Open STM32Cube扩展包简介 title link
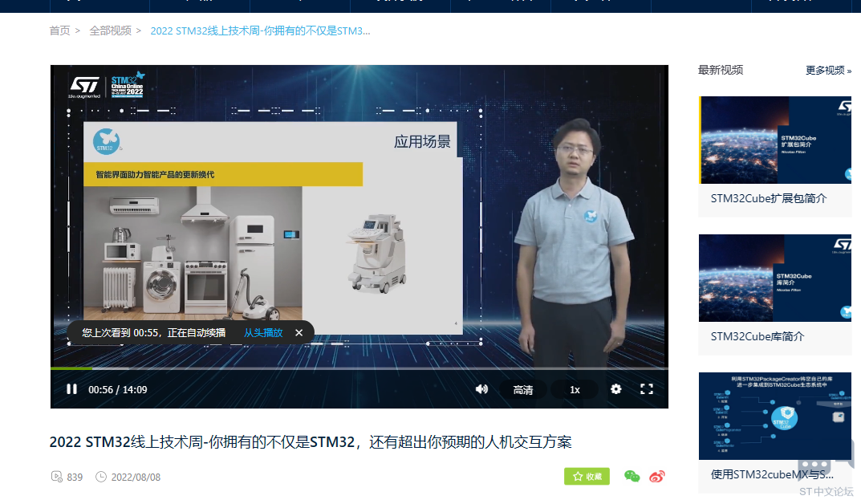861x504 pixels. point(768,198)
